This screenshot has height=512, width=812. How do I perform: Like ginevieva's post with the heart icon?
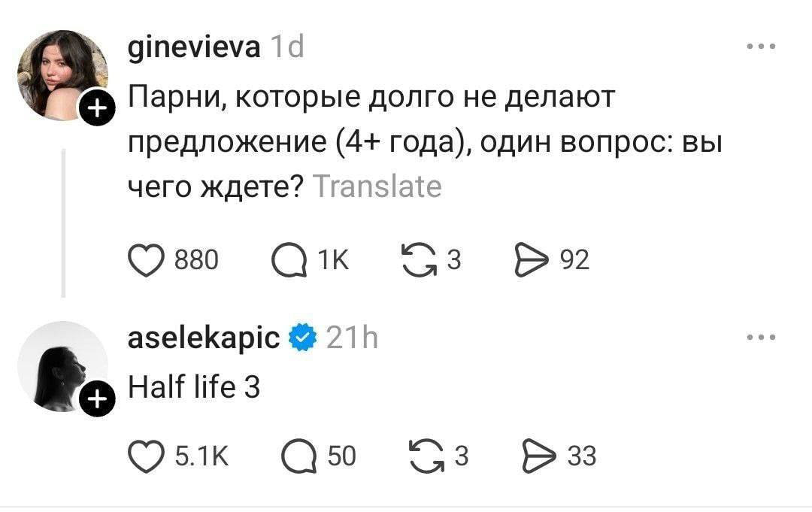pyautogui.click(x=146, y=259)
